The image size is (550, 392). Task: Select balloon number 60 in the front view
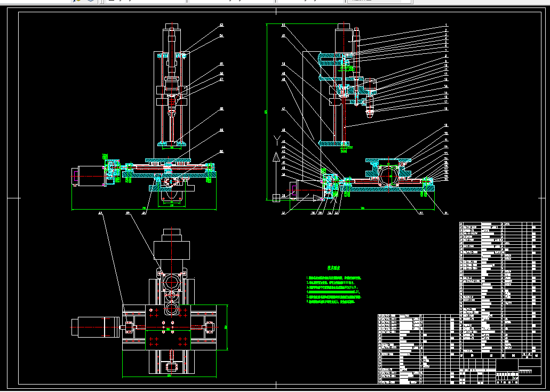pyautogui.click(x=221, y=152)
